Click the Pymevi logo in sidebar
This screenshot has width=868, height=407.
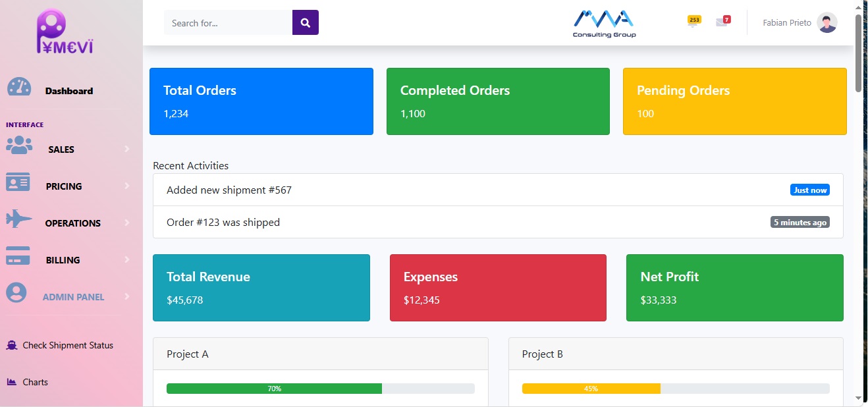(65, 32)
